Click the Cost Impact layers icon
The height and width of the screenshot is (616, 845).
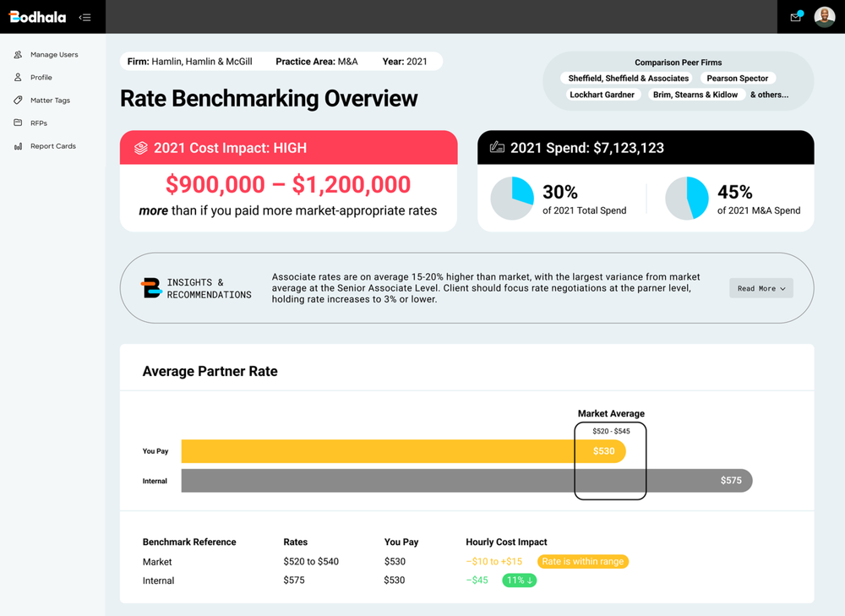click(x=140, y=148)
